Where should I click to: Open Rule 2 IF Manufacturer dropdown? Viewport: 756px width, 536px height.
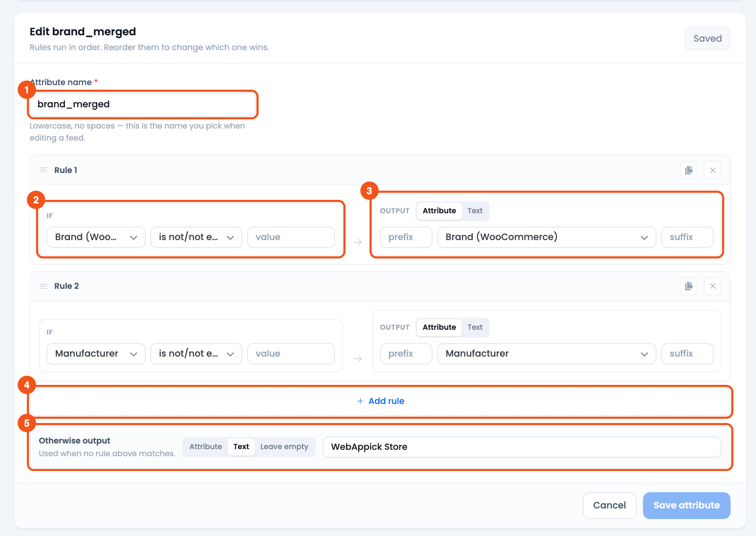[96, 354]
